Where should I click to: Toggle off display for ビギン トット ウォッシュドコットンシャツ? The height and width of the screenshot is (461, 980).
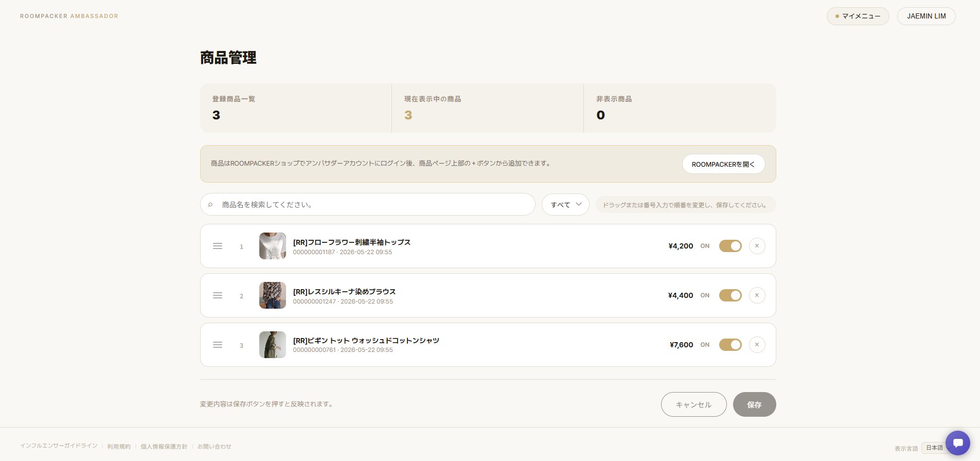click(x=730, y=345)
